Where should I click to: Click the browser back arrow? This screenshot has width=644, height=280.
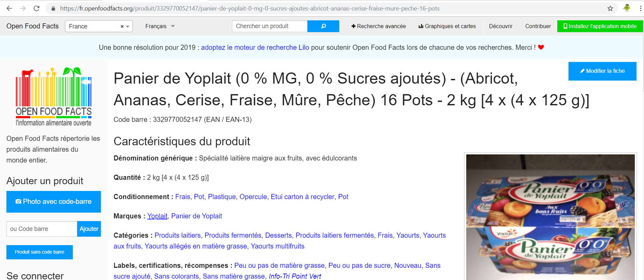pyautogui.click(x=9, y=8)
